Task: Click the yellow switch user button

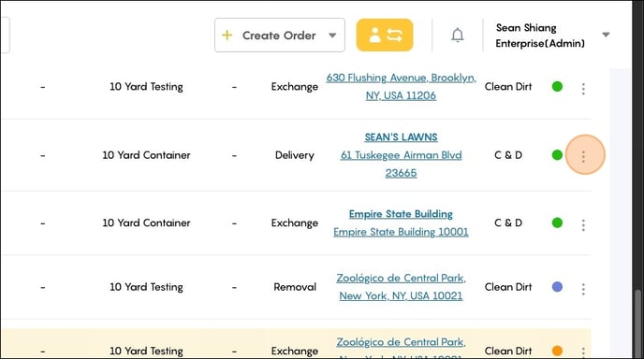Action: pos(385,36)
